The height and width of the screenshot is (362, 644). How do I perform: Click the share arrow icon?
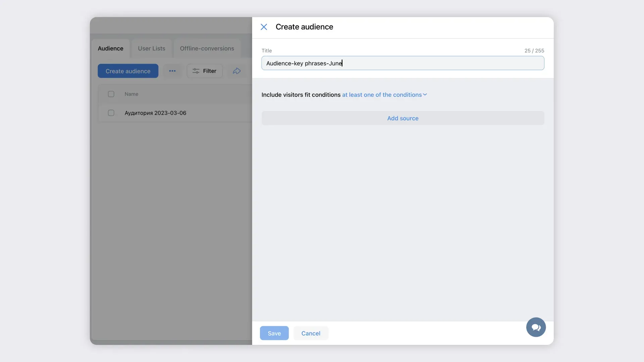pos(237,71)
